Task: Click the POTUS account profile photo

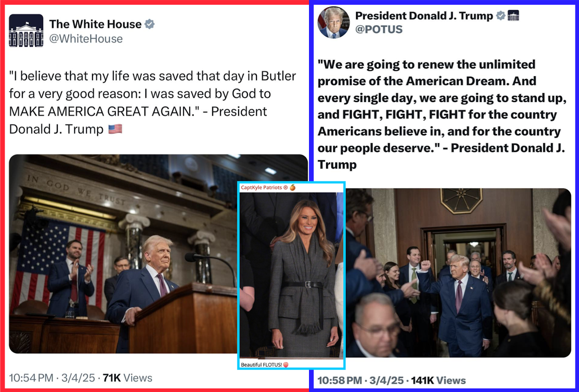Action: (x=334, y=22)
